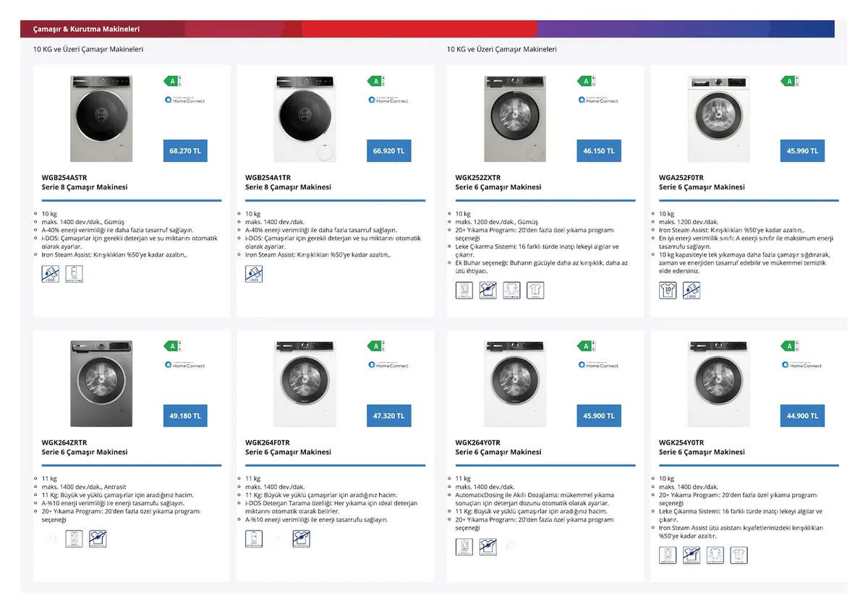Click the i-DOS feature icon under WGB254ASTR
Image resolution: width=868 pixels, height=613 pixels.
(51, 274)
